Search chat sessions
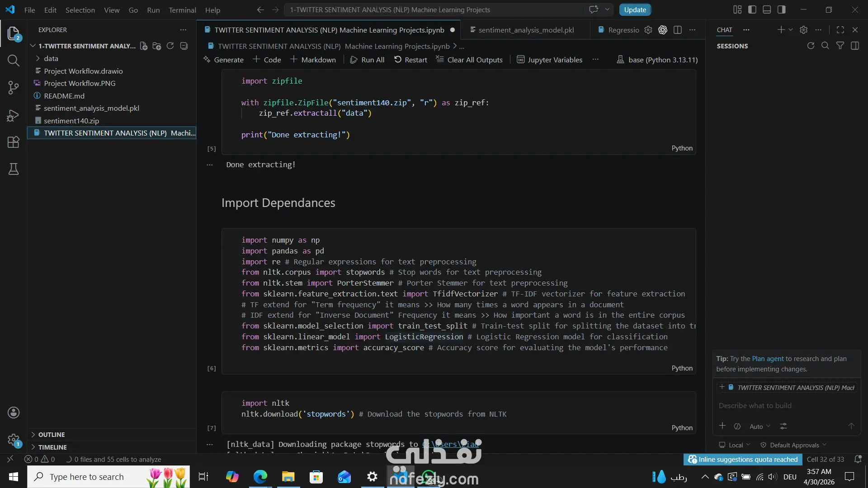 click(x=825, y=46)
